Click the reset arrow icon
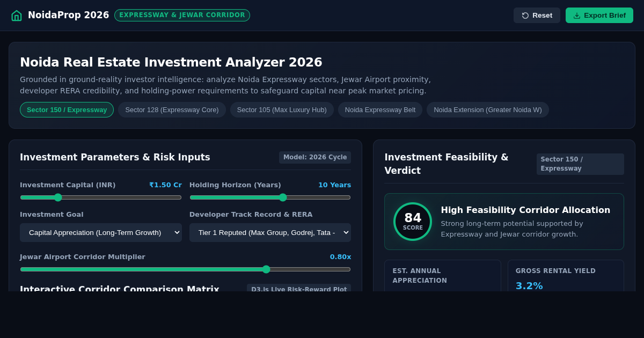The width and height of the screenshot is (644, 338). click(525, 16)
